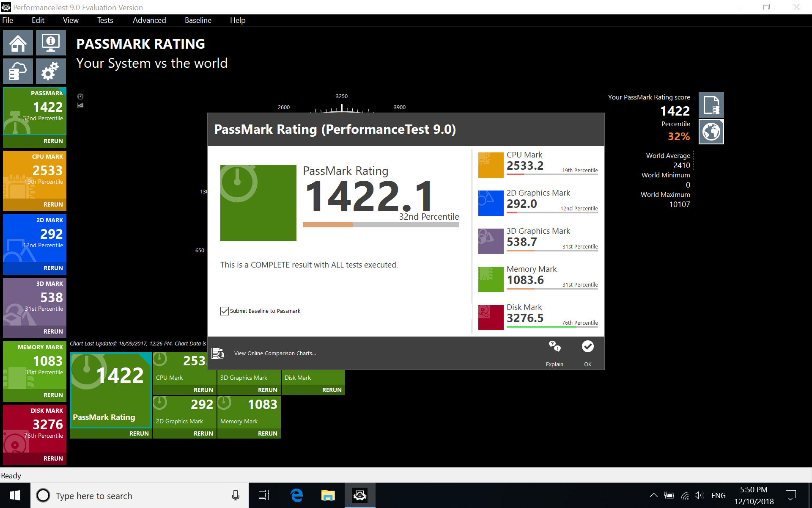Select the orange CPU Mark 2533 tile

[x=35, y=175]
